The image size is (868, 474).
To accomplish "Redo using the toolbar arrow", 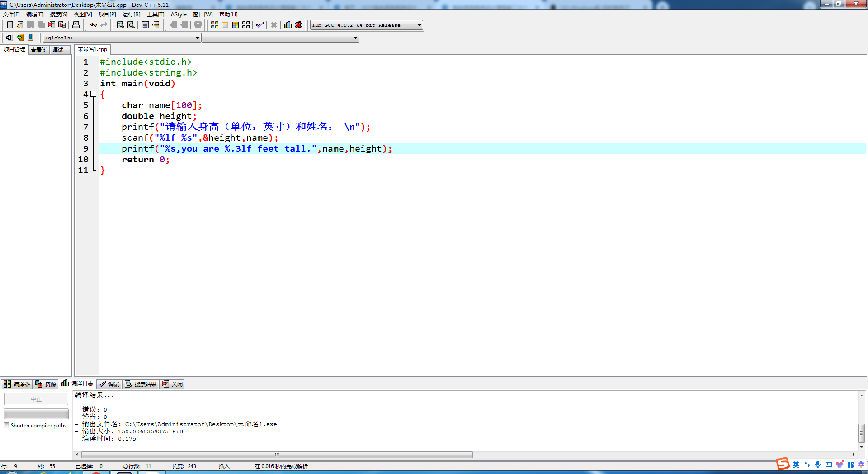I will (104, 25).
